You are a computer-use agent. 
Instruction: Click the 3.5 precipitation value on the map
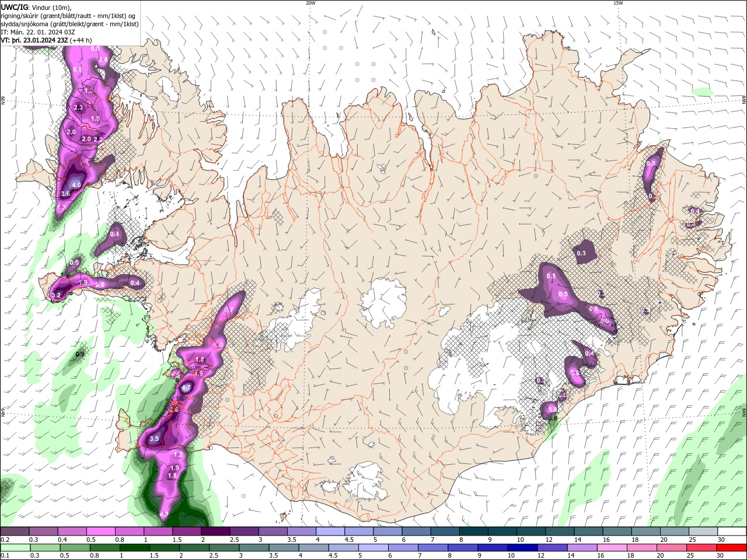[155, 439]
